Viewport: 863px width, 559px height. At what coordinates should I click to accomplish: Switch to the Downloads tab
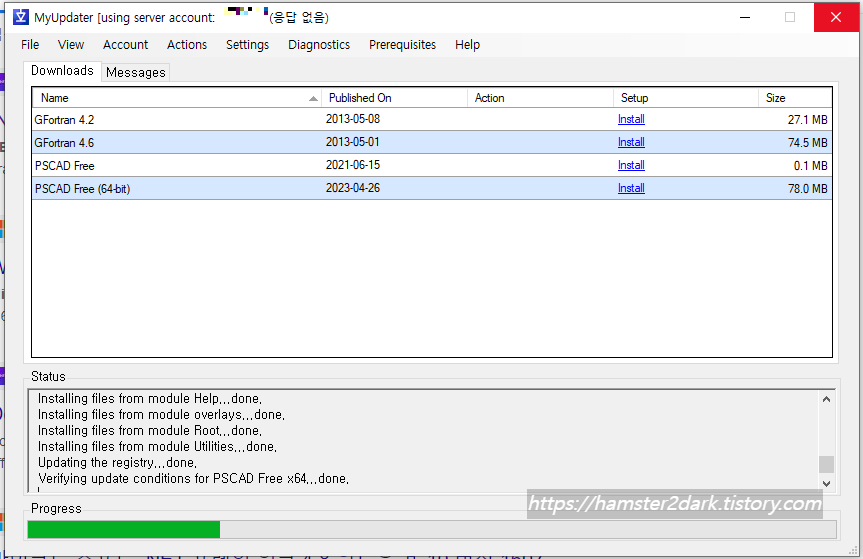point(62,71)
